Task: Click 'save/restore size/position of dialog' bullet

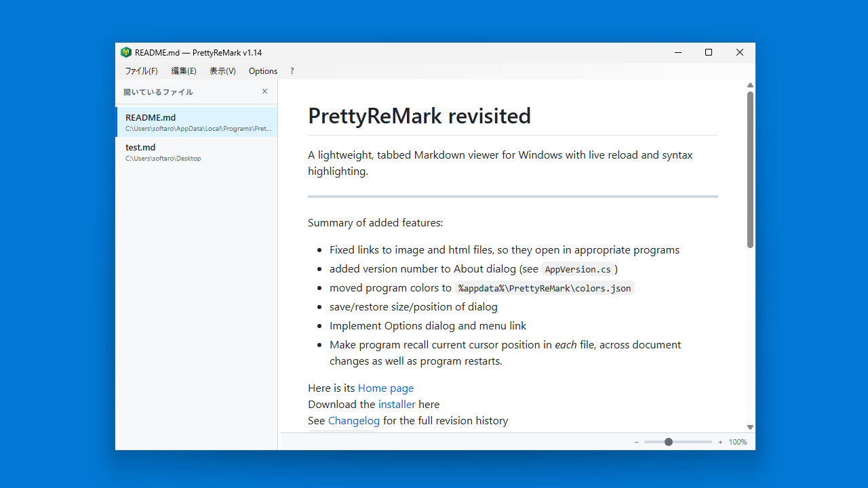Action: coord(414,306)
